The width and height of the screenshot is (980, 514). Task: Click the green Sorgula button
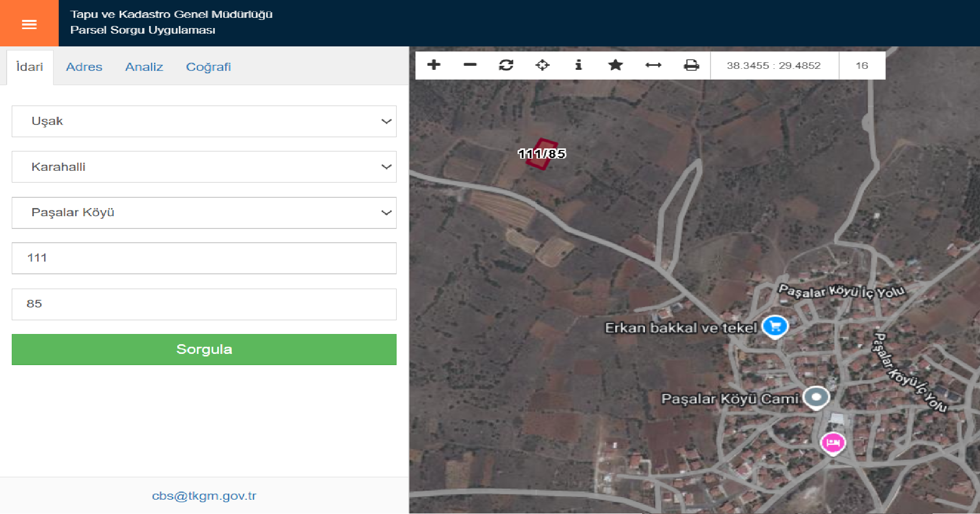204,349
